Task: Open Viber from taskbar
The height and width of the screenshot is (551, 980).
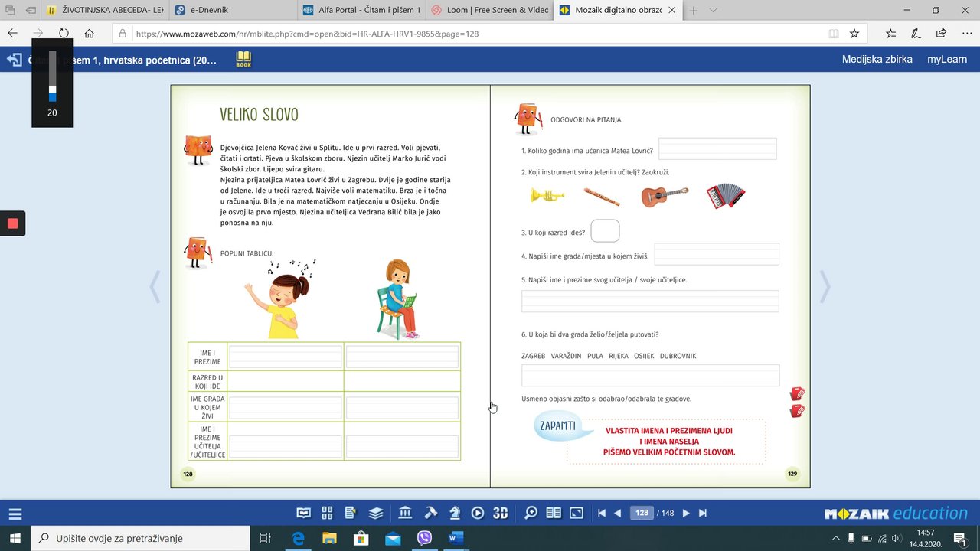Action: pos(425,538)
